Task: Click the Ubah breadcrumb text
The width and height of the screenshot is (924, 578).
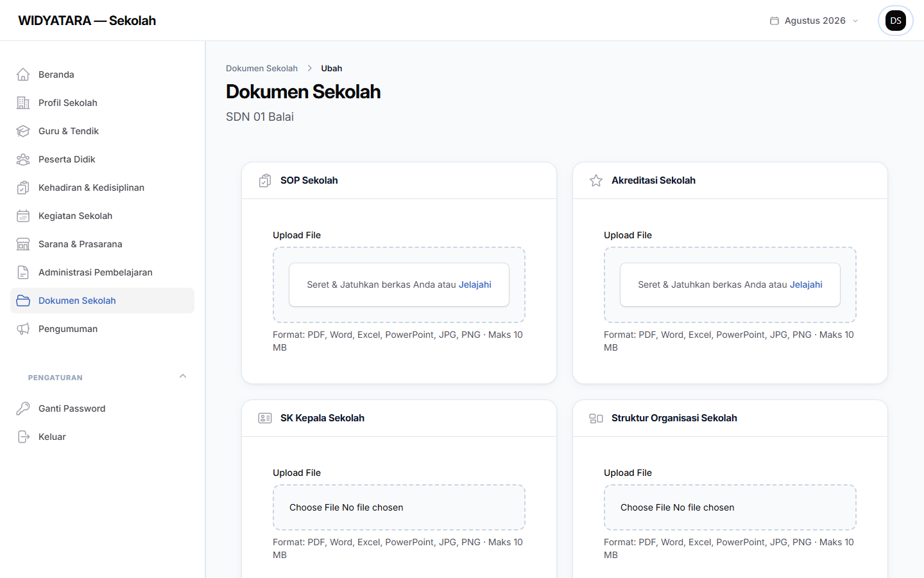Action: click(x=332, y=68)
